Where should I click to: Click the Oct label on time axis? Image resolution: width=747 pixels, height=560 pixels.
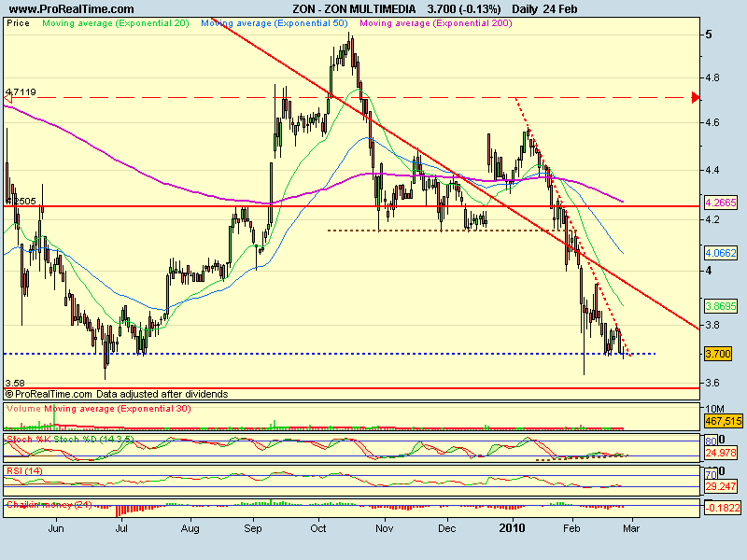pos(318,528)
